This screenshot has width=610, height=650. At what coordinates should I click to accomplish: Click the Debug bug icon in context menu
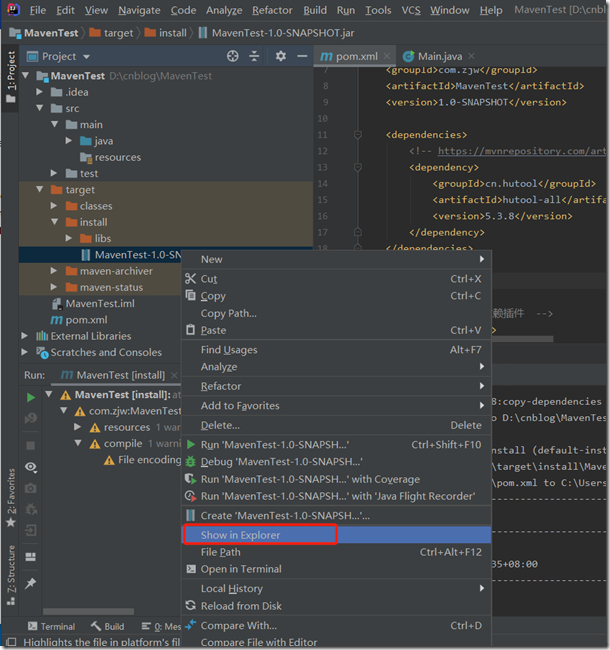click(x=191, y=461)
